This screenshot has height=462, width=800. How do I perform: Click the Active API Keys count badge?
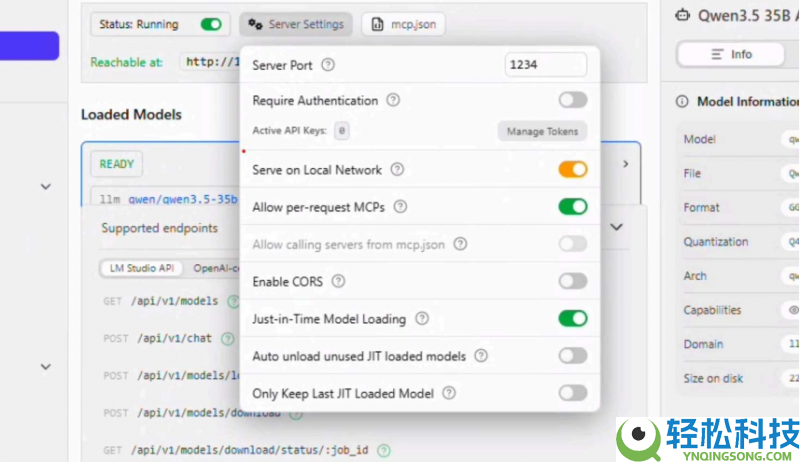point(342,131)
